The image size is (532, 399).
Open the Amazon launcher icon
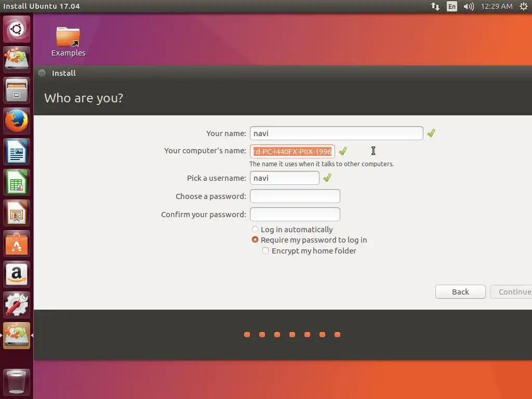[17, 274]
